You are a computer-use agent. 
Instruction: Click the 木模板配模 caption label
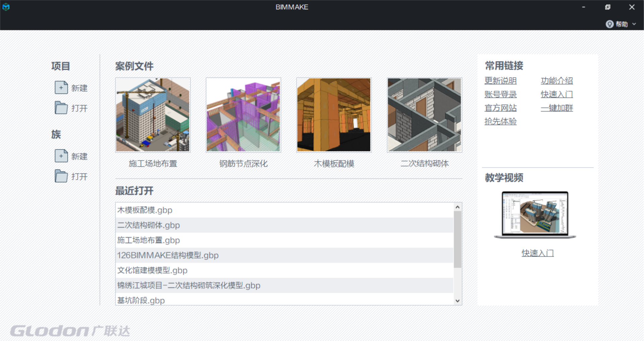click(x=334, y=163)
